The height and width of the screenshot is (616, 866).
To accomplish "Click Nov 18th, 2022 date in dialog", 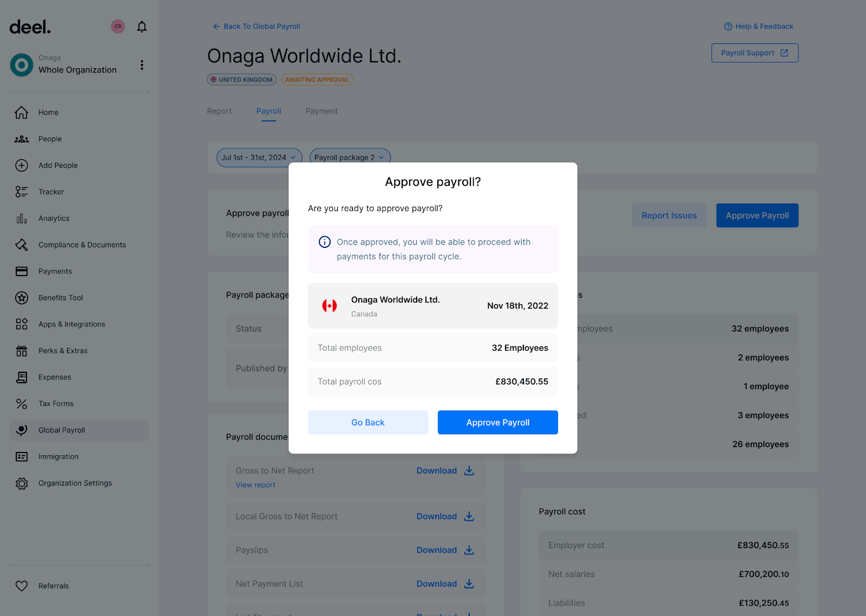I will click(x=517, y=306).
